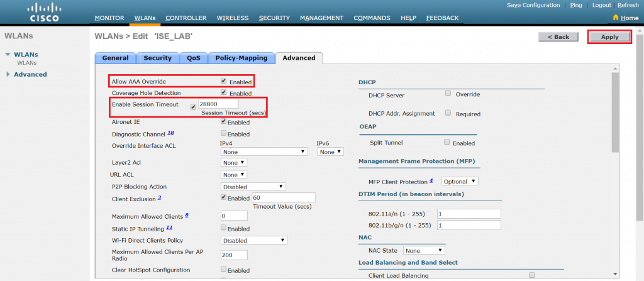Open the P2P Blocking Action dropdown
The width and height of the screenshot is (644, 281).
point(253,187)
